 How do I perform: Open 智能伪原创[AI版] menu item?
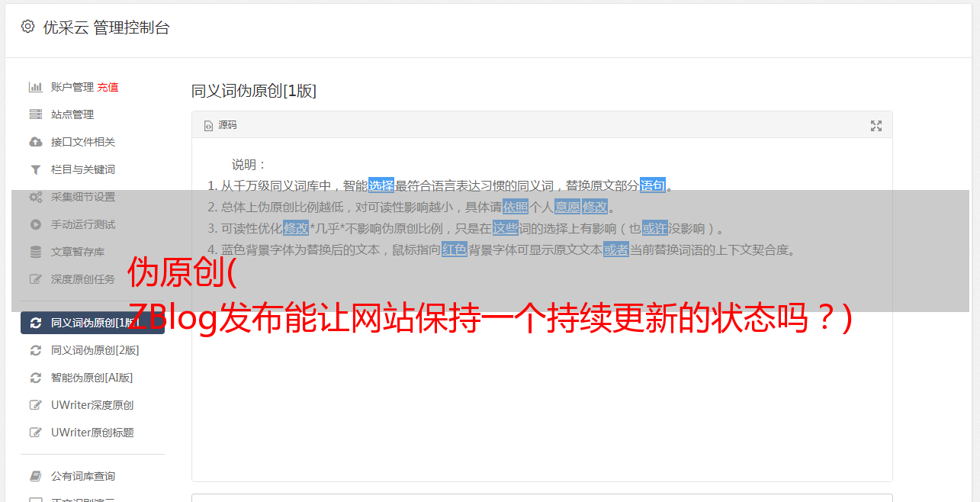[92, 378]
